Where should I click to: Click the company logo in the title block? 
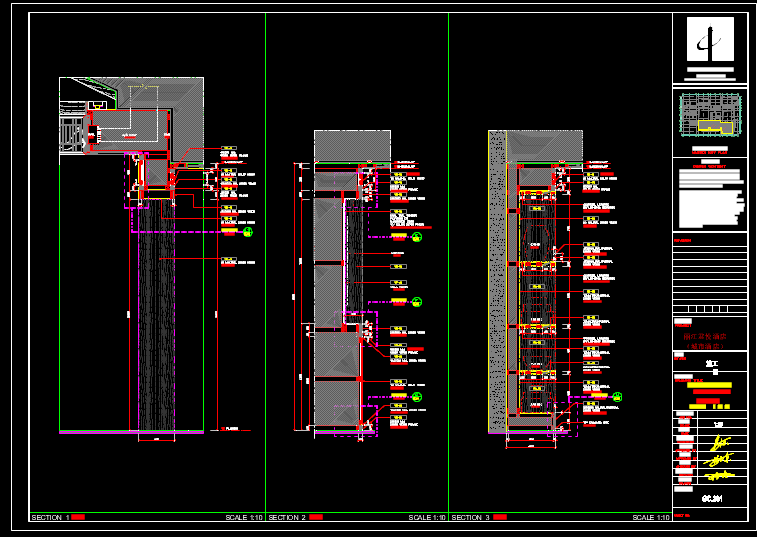[x=710, y=39]
